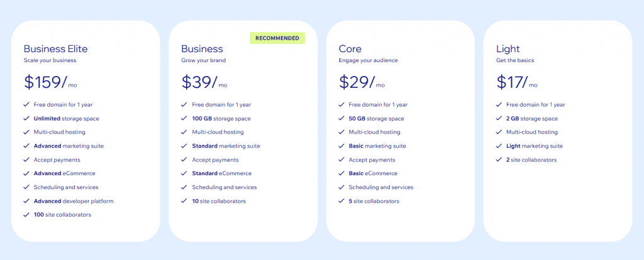Viewport: 644px width, 260px height.
Task: Click the RECOMMENDED badge on Business plan
Action: point(277,38)
